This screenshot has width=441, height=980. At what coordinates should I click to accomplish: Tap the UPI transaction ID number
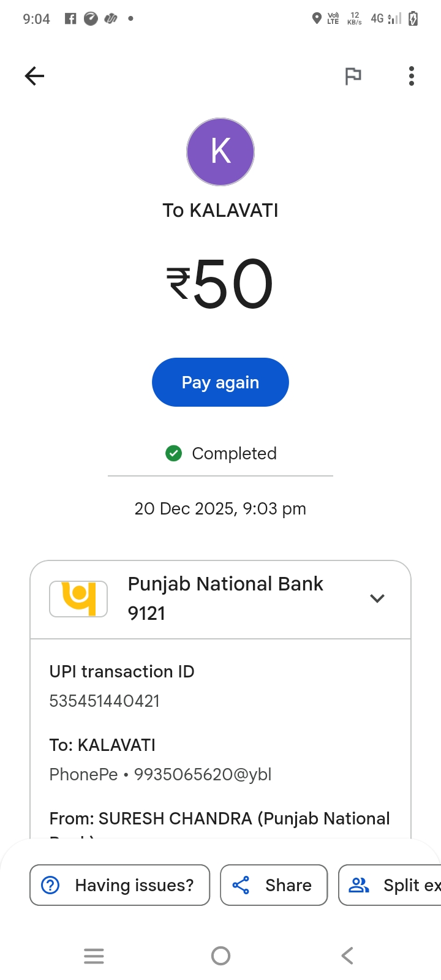(105, 701)
